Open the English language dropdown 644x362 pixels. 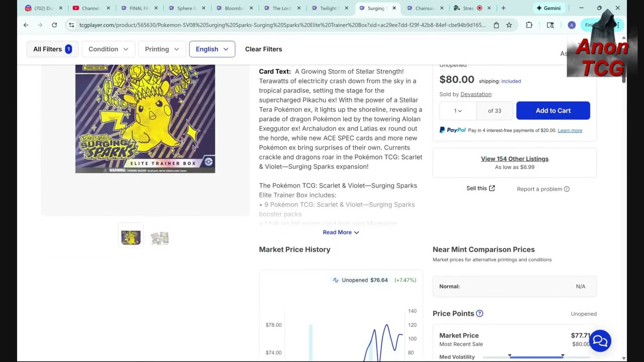point(212,49)
